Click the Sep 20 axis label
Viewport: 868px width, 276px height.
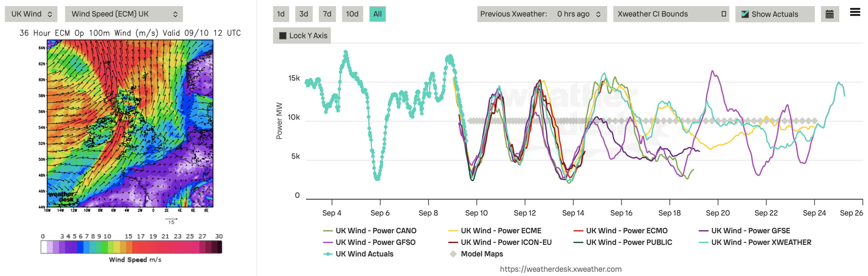coord(718,213)
